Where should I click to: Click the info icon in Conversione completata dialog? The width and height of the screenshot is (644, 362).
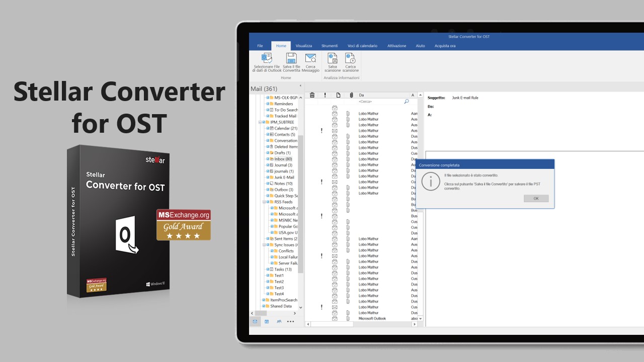pos(431,182)
